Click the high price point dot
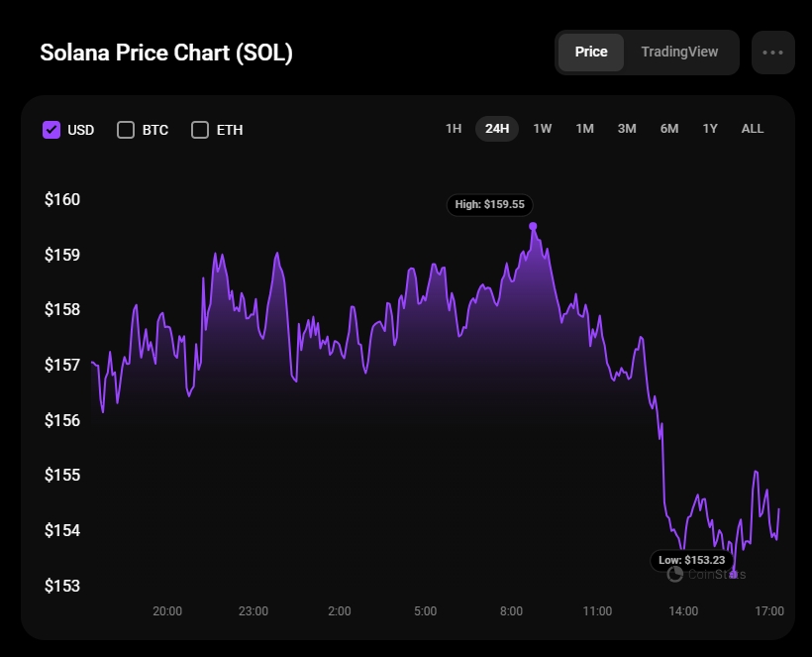 click(x=533, y=226)
